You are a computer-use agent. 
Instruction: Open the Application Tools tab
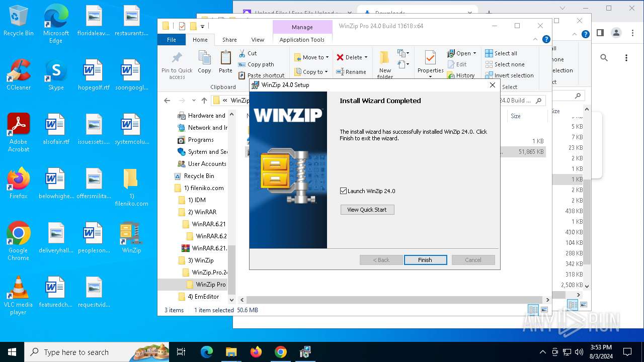302,40
